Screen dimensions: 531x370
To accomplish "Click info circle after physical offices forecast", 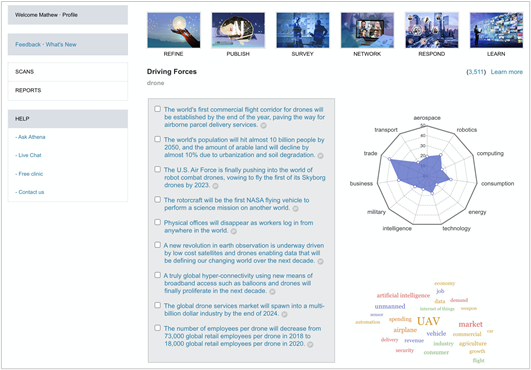I will (x=233, y=231).
